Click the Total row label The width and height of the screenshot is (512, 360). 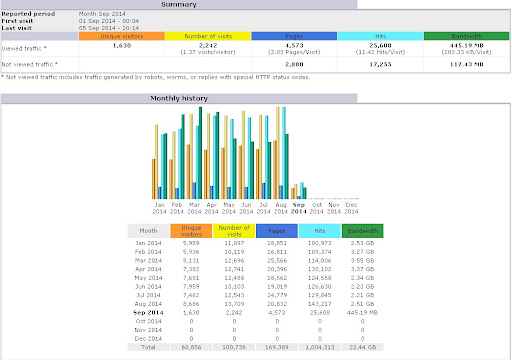[148, 347]
